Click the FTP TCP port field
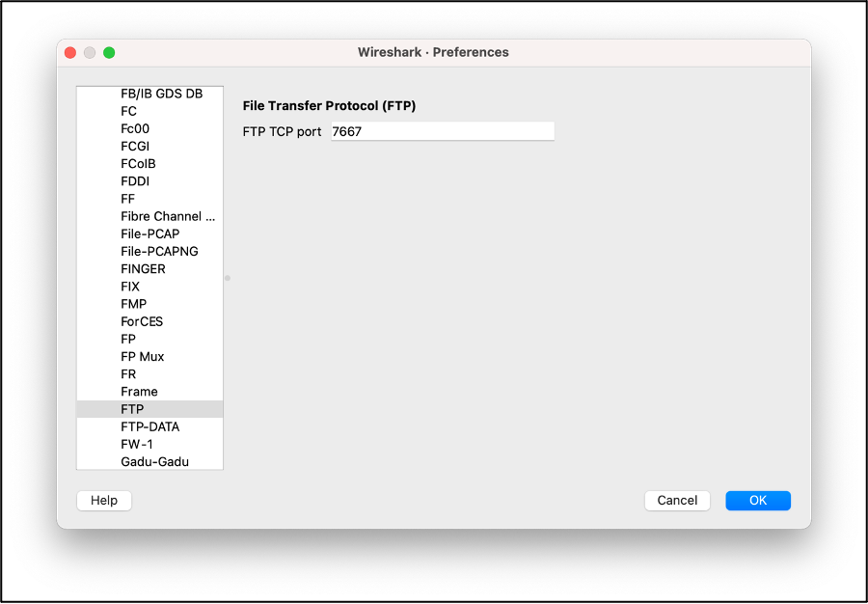868x604 pixels. click(443, 131)
